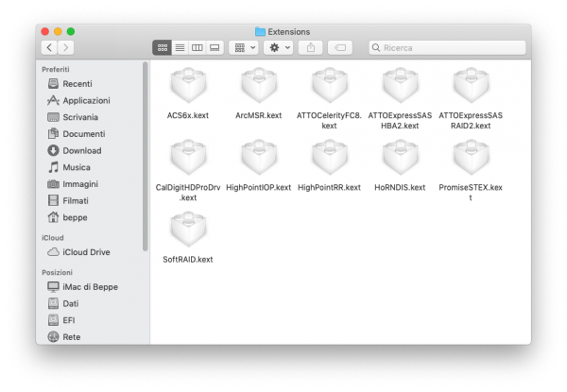The height and width of the screenshot is (392, 567).
Task: Switch to gallery view
Action: 215,47
